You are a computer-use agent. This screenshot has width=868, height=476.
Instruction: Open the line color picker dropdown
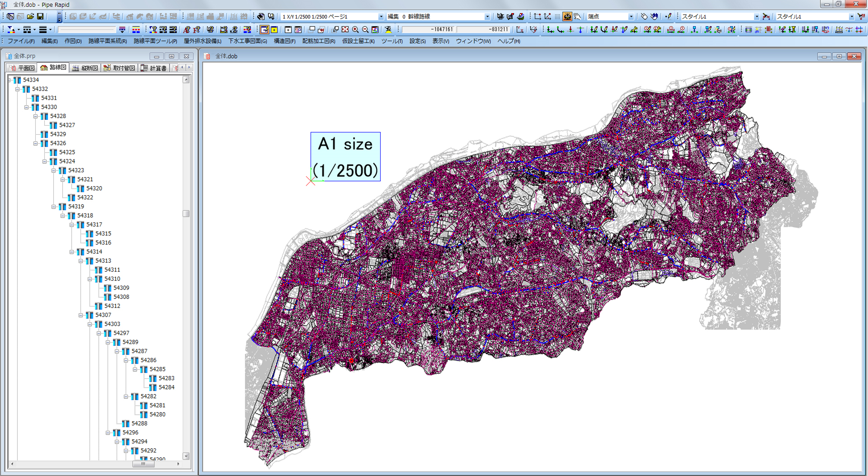[x=18, y=30]
